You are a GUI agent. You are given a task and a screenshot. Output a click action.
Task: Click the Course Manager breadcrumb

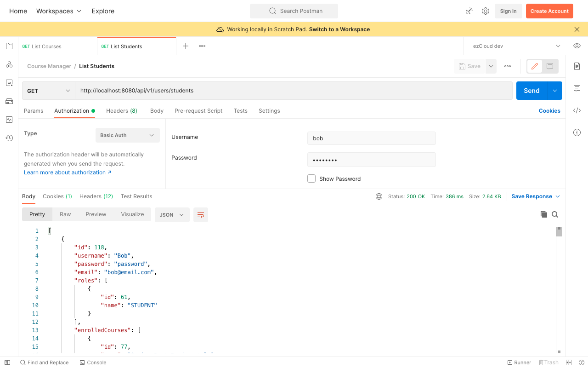[x=49, y=66]
